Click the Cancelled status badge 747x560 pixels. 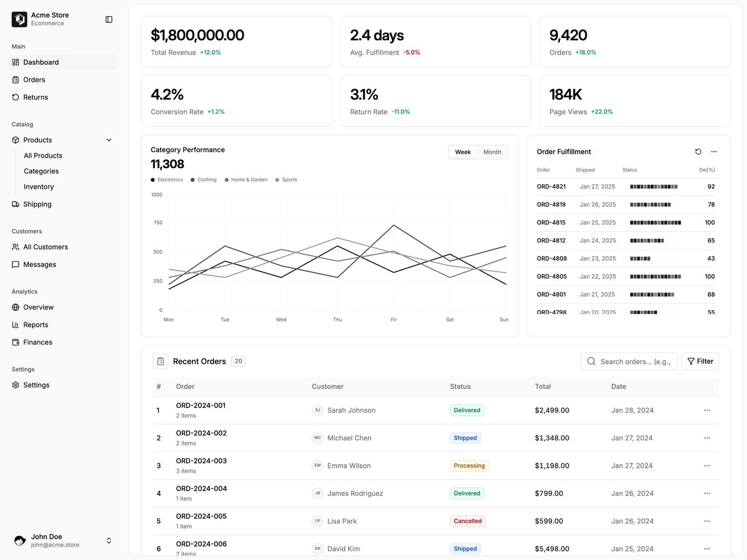(x=467, y=521)
